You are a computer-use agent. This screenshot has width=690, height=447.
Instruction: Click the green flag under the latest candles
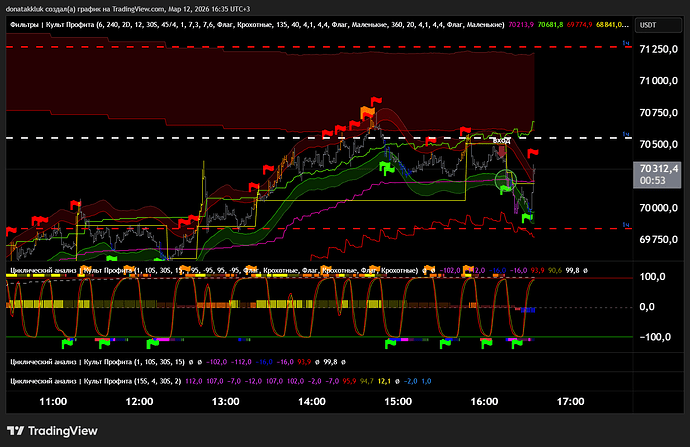(526, 216)
